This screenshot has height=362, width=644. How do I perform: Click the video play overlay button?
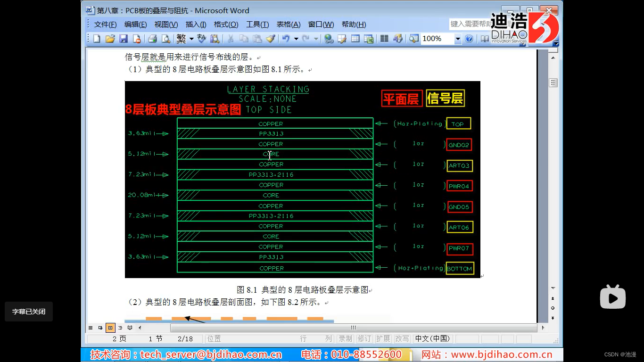pyautogui.click(x=612, y=297)
